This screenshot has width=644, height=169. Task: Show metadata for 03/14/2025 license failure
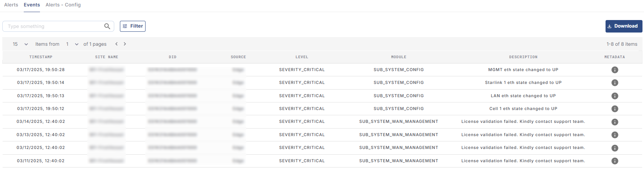coord(615,122)
